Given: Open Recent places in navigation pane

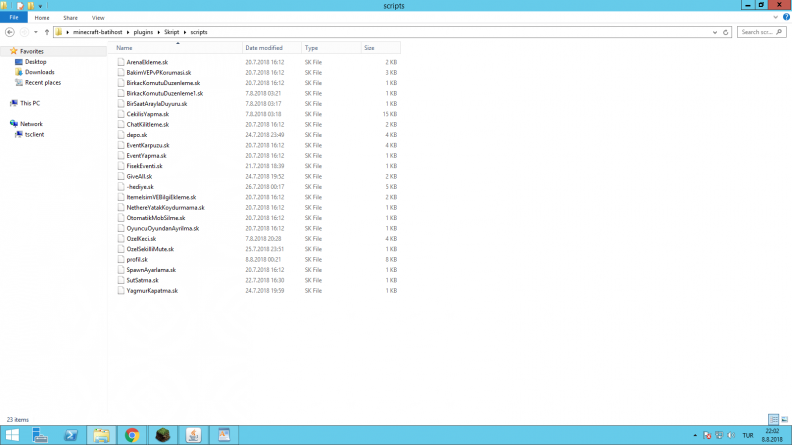Looking at the screenshot, I should [x=42, y=82].
